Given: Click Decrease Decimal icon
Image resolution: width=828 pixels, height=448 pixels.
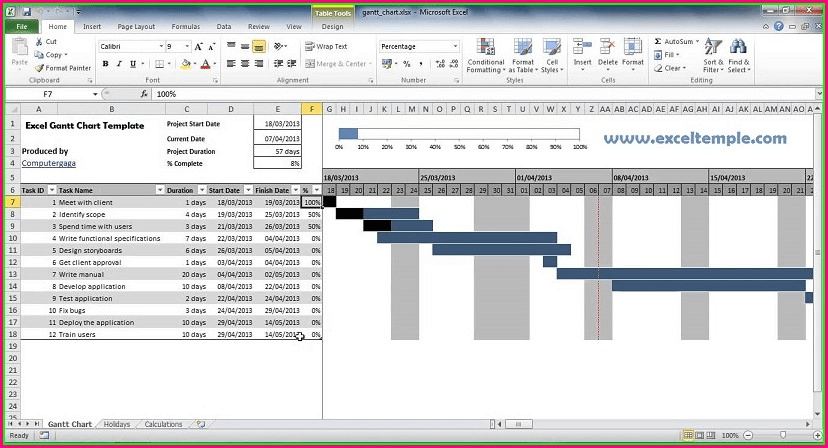Looking at the screenshot, I should click(x=454, y=64).
